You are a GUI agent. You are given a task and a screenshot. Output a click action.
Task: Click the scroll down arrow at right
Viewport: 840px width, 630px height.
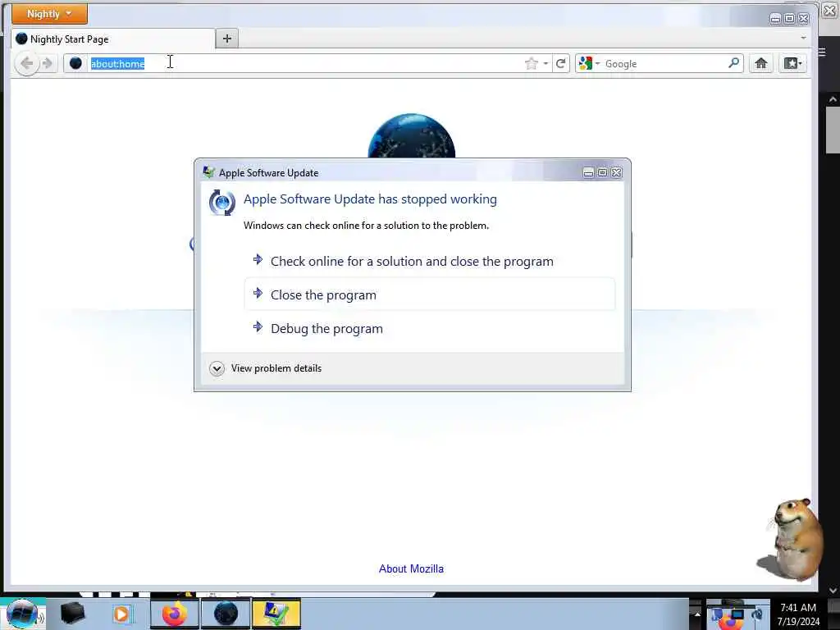coord(833,591)
